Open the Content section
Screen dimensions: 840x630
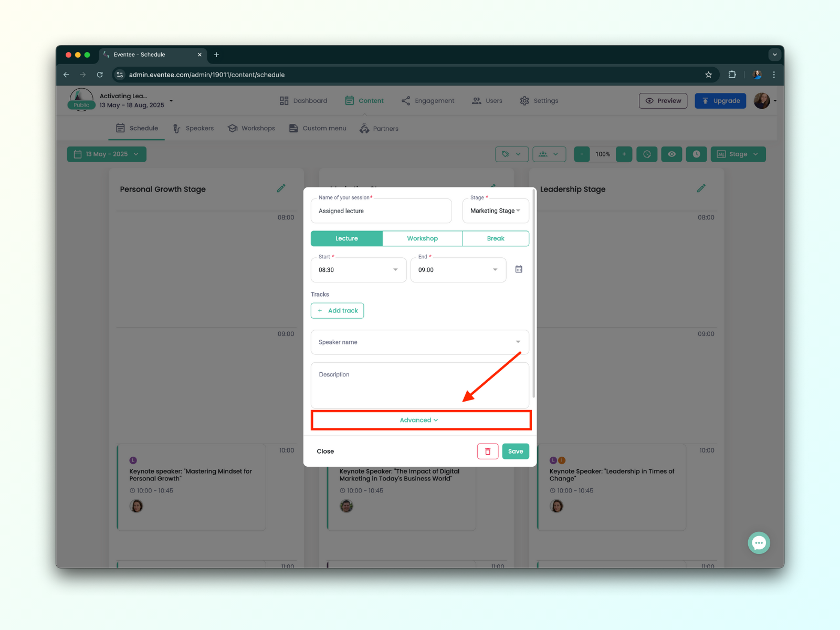(x=364, y=101)
